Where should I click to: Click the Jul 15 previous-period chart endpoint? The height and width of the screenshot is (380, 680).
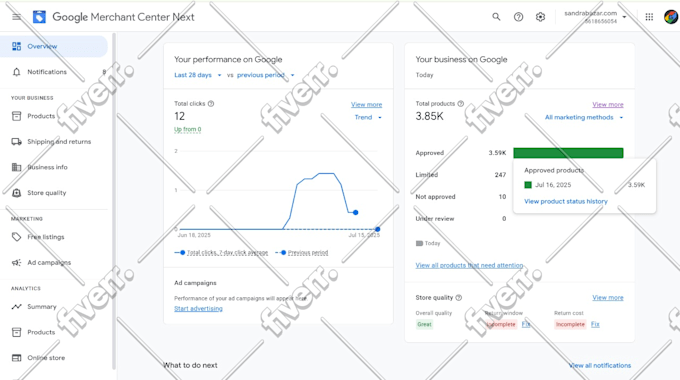pos(378,229)
